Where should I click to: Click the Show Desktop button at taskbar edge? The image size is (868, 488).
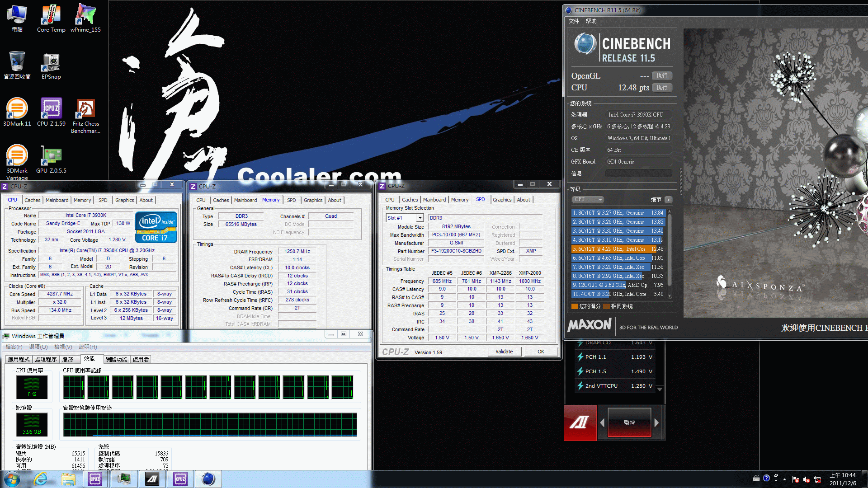(865, 479)
